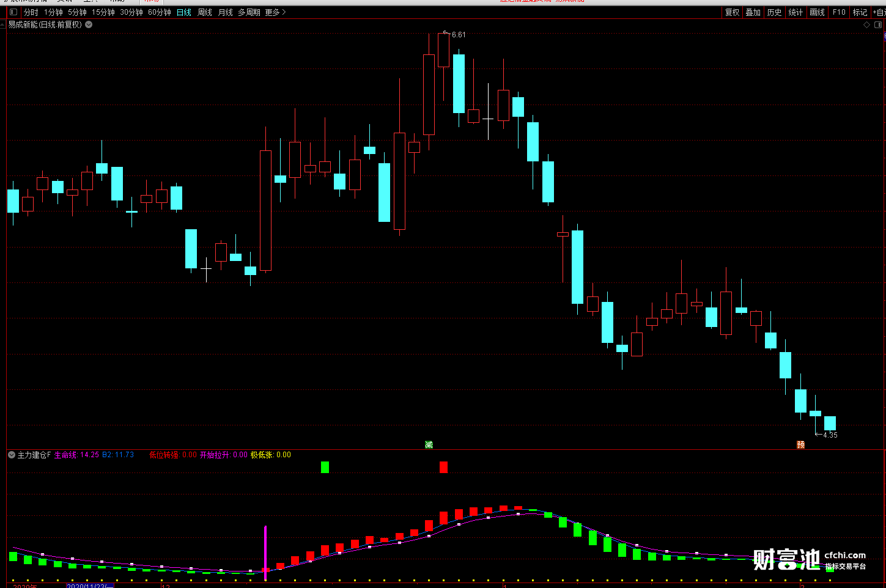Click the 易成新能(日线 前复权) chart title

45,24
